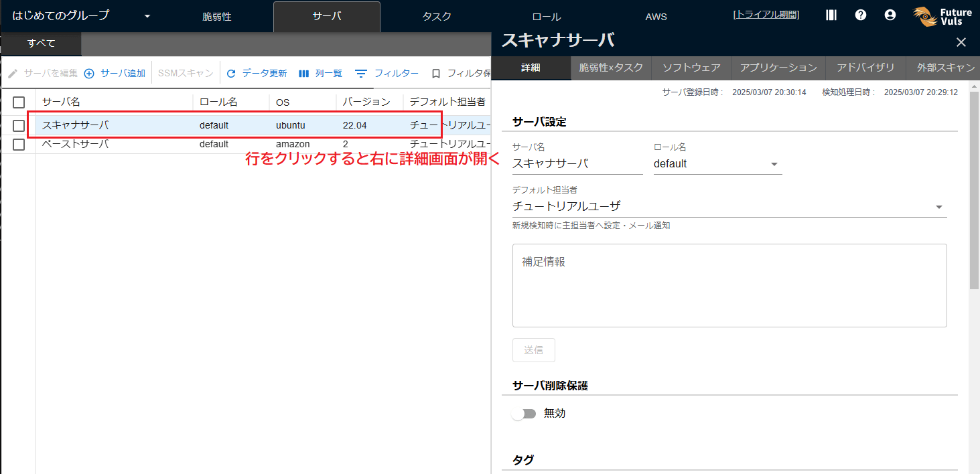
Task: Check the スキャナサーバ row checkbox
Action: pyautogui.click(x=19, y=125)
